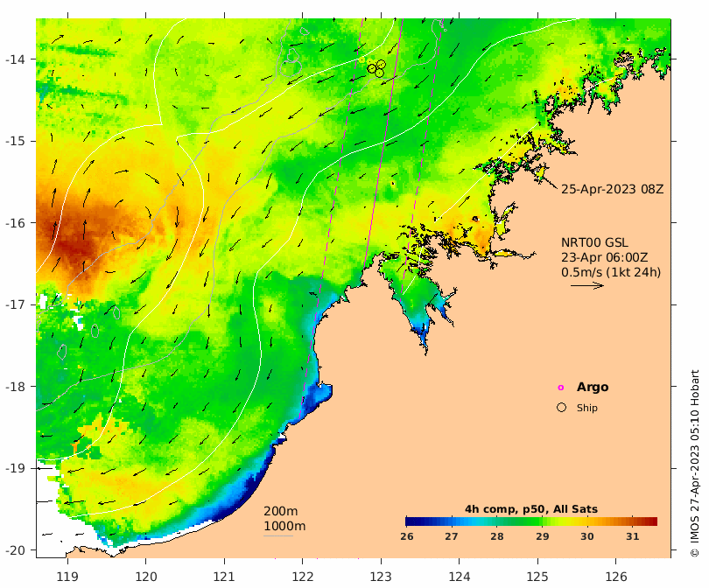Click the 0.5m/s (1kt 24h) scale text

(611, 272)
